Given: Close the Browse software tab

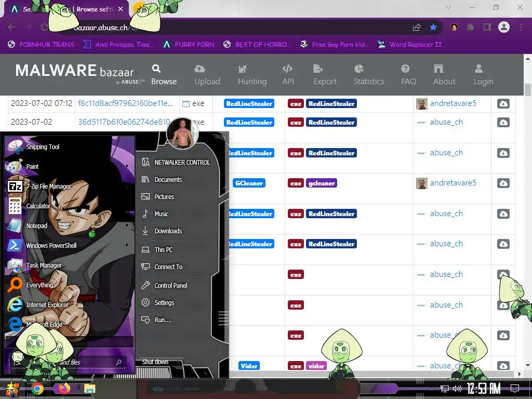Looking at the screenshot, I should click(x=121, y=9).
